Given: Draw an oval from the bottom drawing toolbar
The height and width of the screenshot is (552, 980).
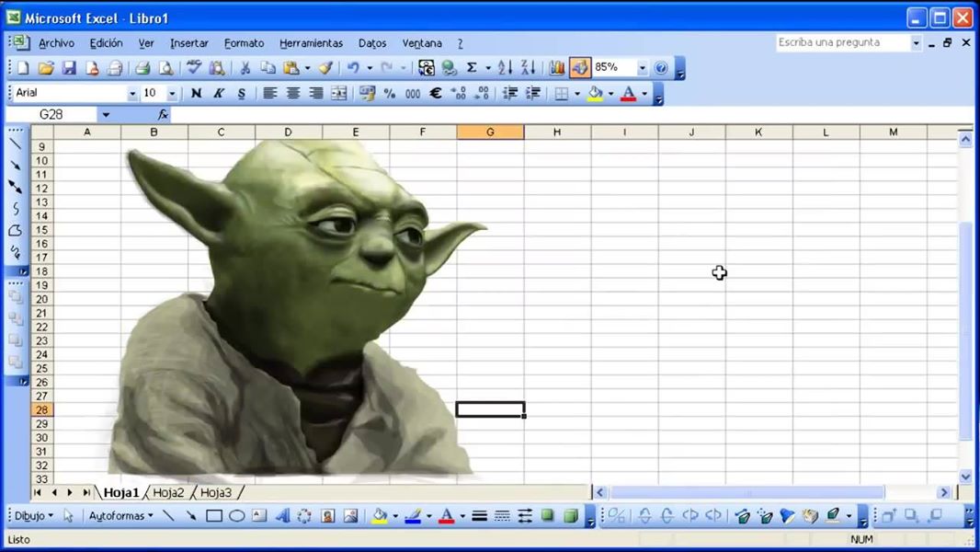Looking at the screenshot, I should point(236,516).
